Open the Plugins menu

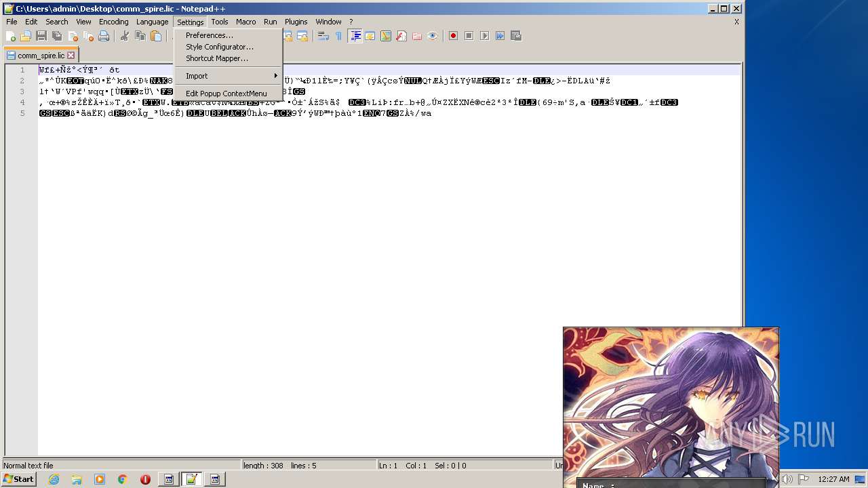click(296, 22)
